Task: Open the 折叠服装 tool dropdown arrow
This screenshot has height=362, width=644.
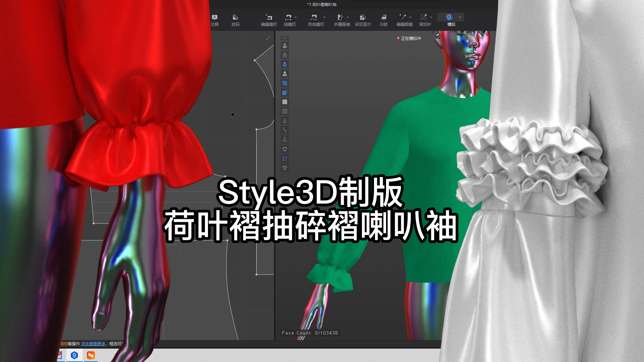Action: click(x=348, y=17)
